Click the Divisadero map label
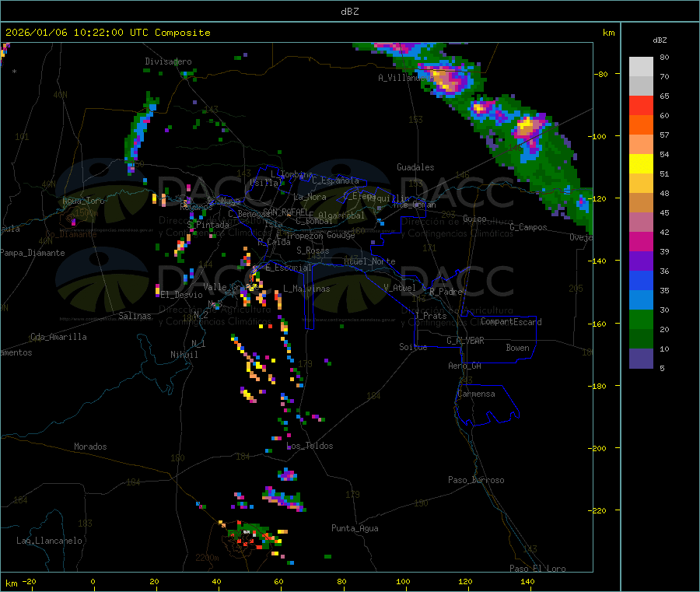Viewport: 700px width, 592px height. (168, 61)
